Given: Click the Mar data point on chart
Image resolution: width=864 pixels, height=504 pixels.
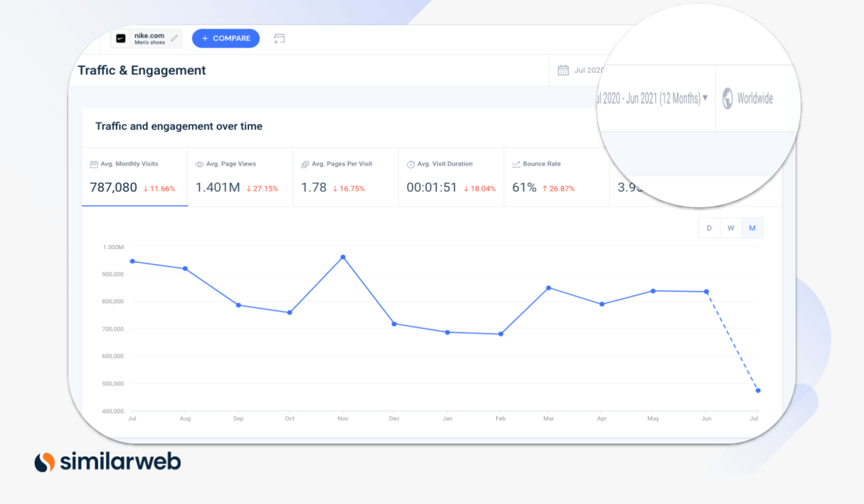Looking at the screenshot, I should coord(549,288).
